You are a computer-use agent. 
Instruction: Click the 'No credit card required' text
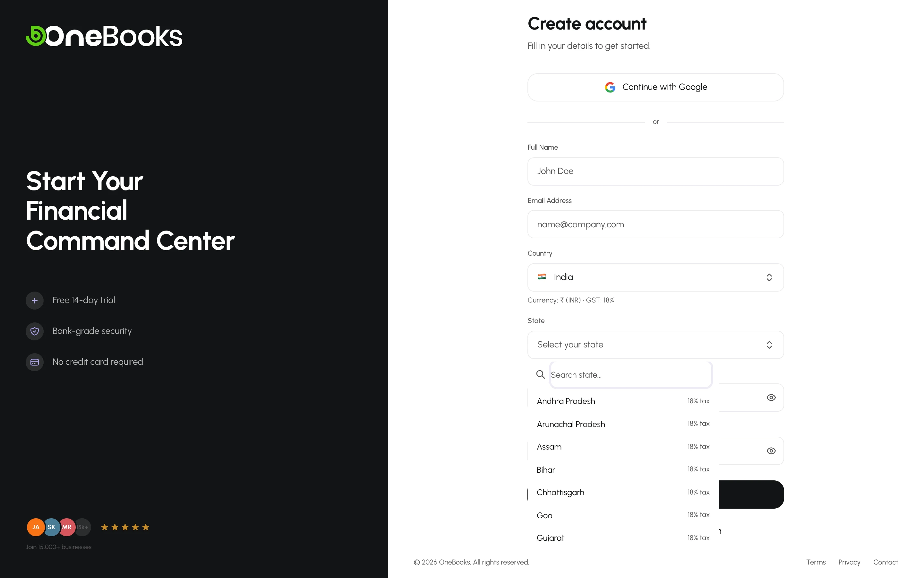(98, 362)
